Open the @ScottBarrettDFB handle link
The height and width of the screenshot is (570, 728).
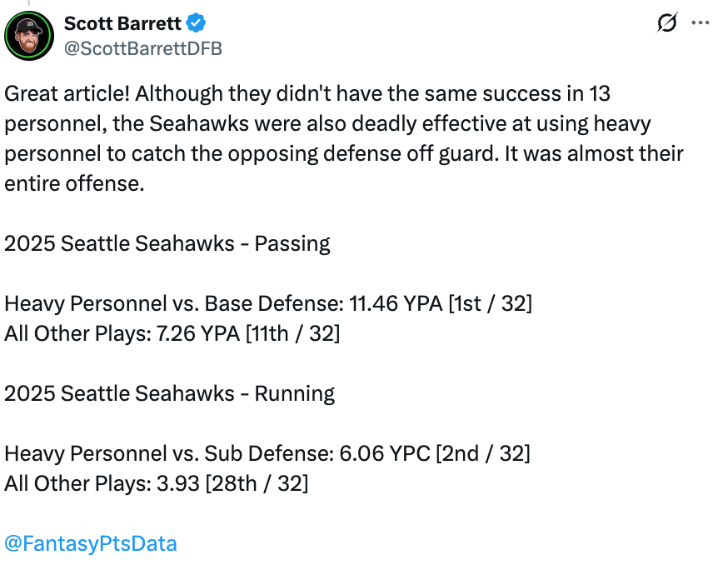[143, 48]
